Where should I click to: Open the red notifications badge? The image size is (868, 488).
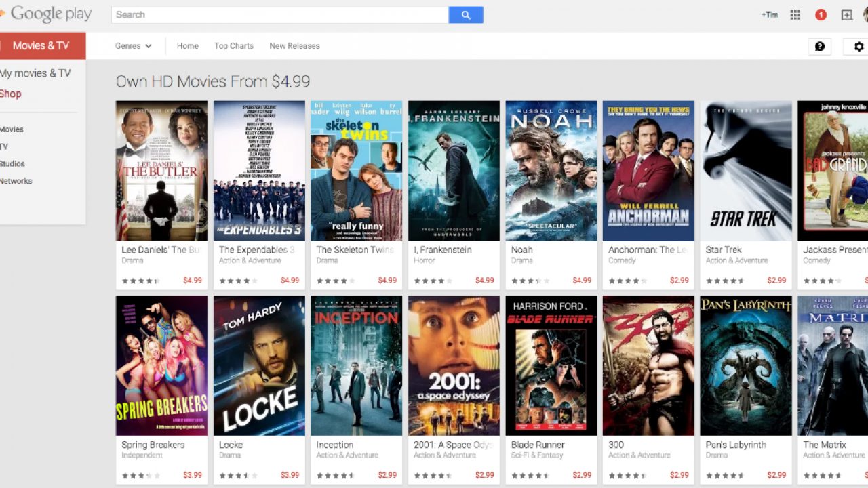[821, 15]
